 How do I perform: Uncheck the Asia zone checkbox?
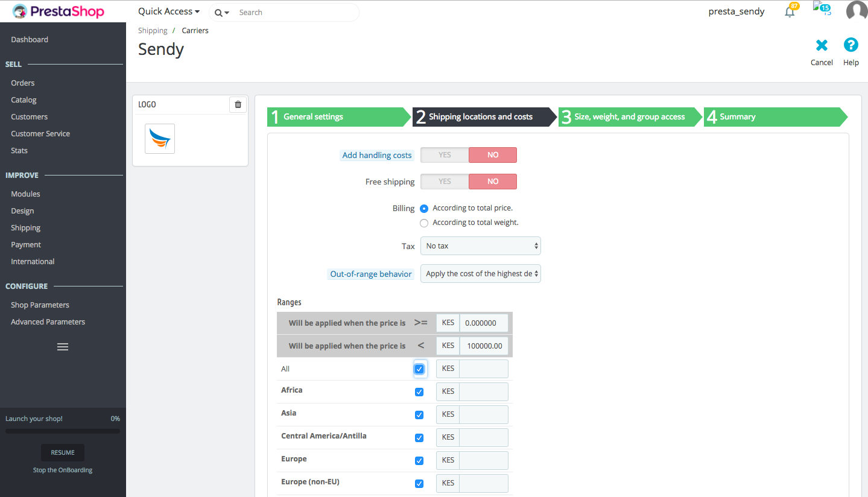419,415
